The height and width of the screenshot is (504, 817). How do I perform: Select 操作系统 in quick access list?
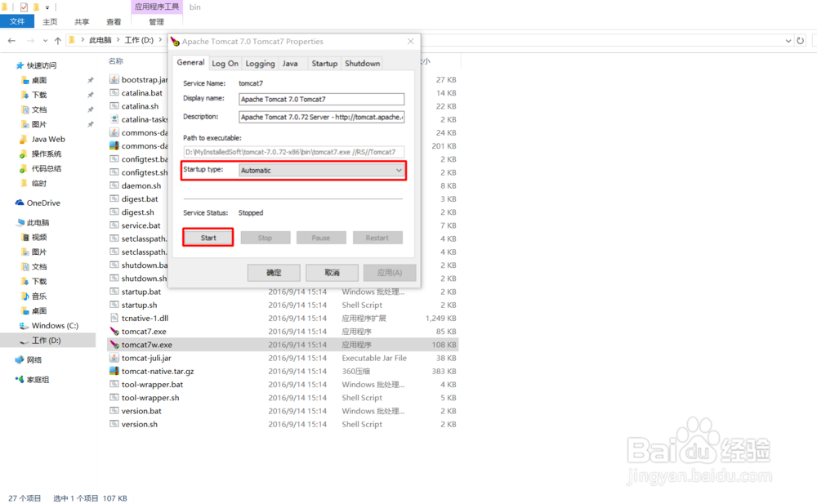47,154
